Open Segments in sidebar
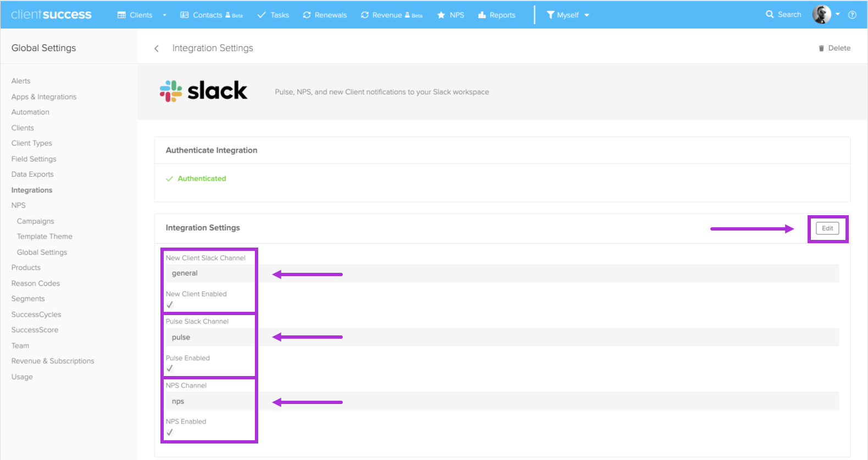868x460 pixels. click(x=28, y=299)
